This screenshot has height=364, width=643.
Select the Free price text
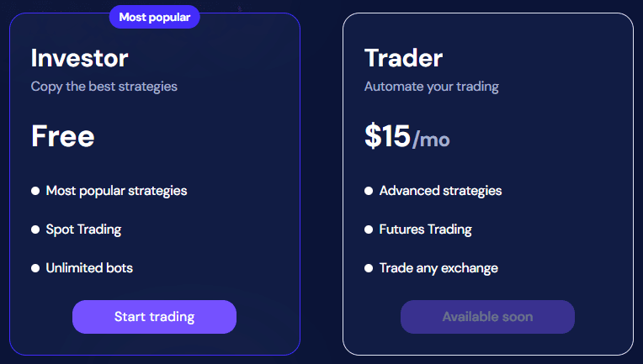point(63,136)
